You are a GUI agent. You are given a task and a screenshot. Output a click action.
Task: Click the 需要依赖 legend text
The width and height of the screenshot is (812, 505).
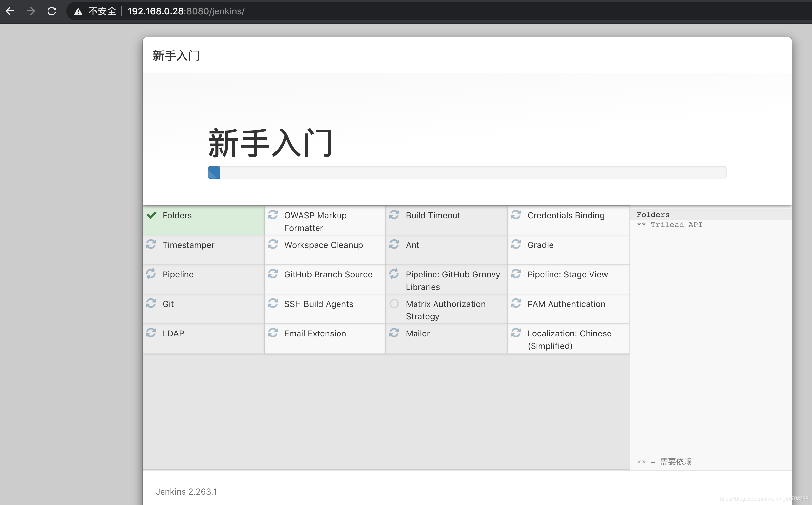point(676,462)
